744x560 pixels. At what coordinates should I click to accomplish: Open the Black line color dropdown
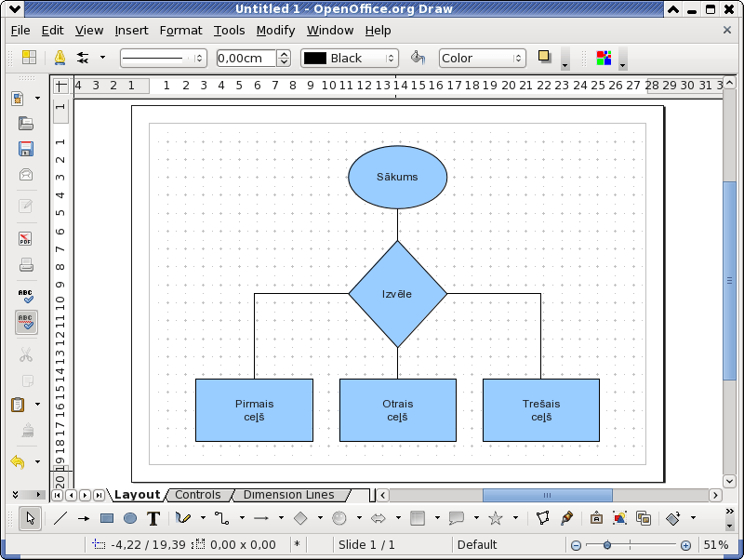[x=350, y=58]
